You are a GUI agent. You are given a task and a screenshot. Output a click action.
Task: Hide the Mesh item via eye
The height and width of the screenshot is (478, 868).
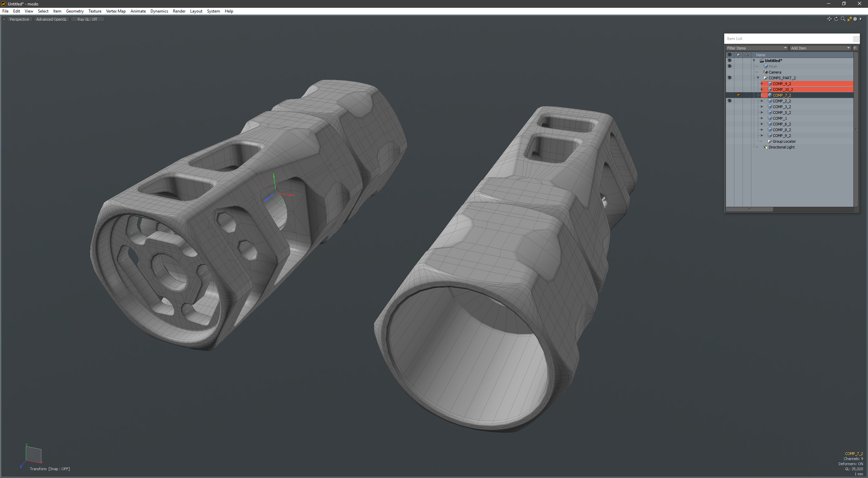point(729,66)
